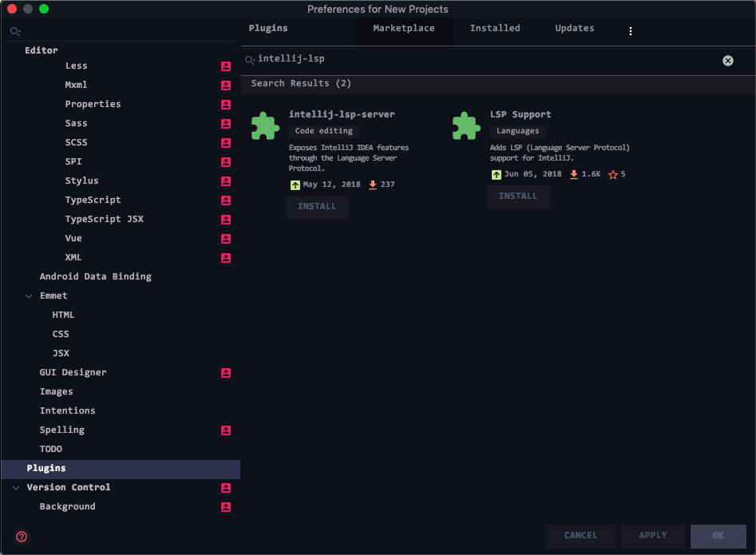Click the May 12, 2018 date text
Image resolution: width=756 pixels, height=555 pixels.
pos(331,184)
